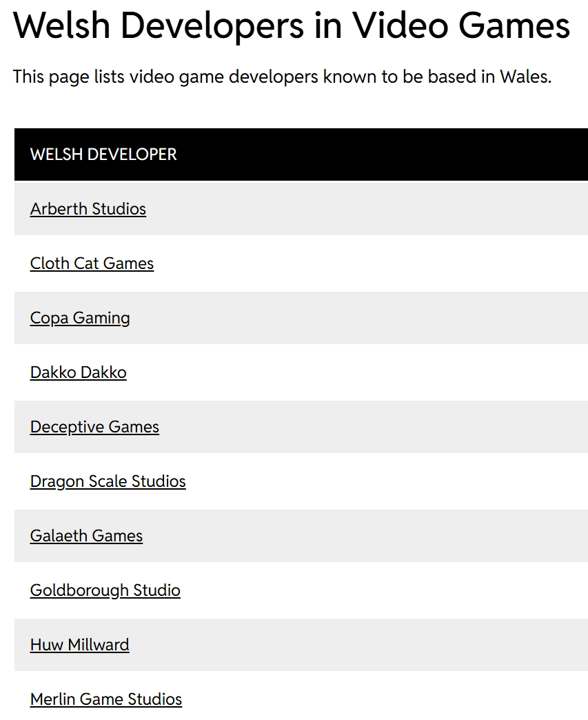588x720 pixels.
Task: Click the Dragon Scale Studios link
Action: 108,481
